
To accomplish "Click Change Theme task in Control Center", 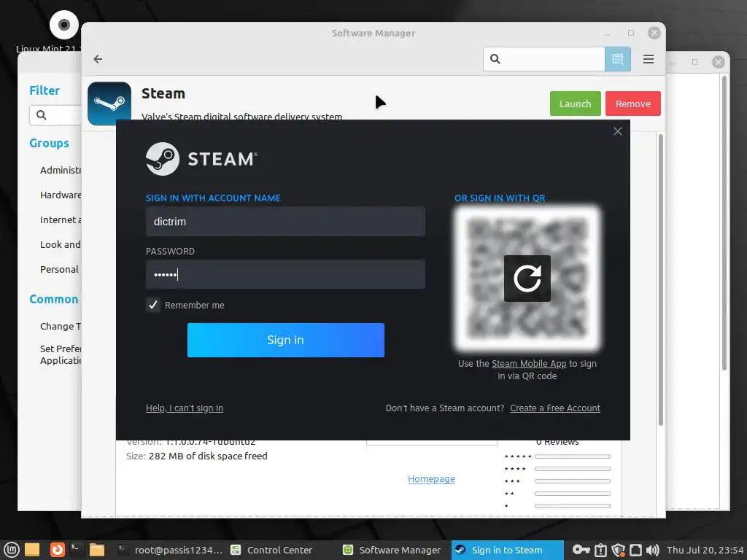I will [61, 326].
